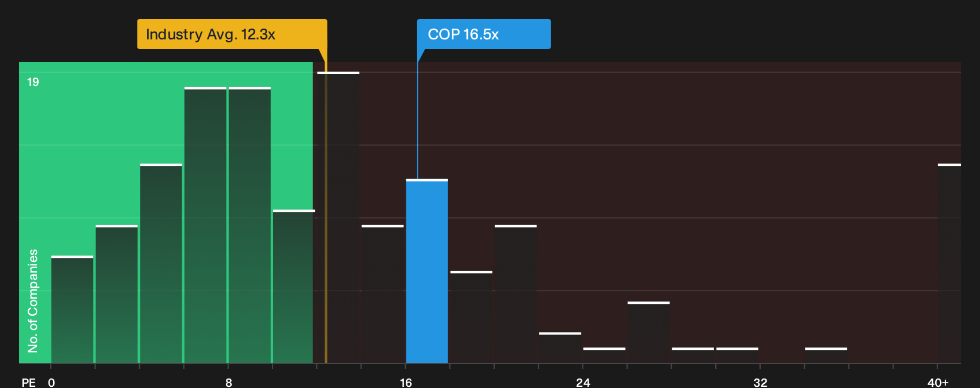Click the x-axis tick label '8'
The image size is (980, 388).
(229, 383)
